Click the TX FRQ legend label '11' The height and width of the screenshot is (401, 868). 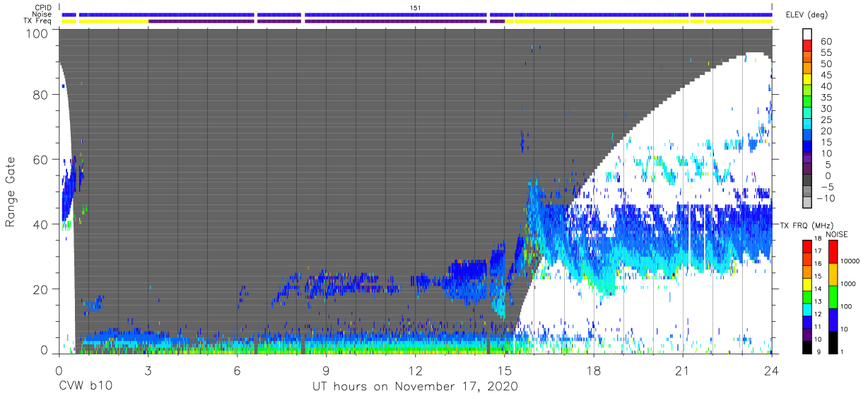point(819,327)
